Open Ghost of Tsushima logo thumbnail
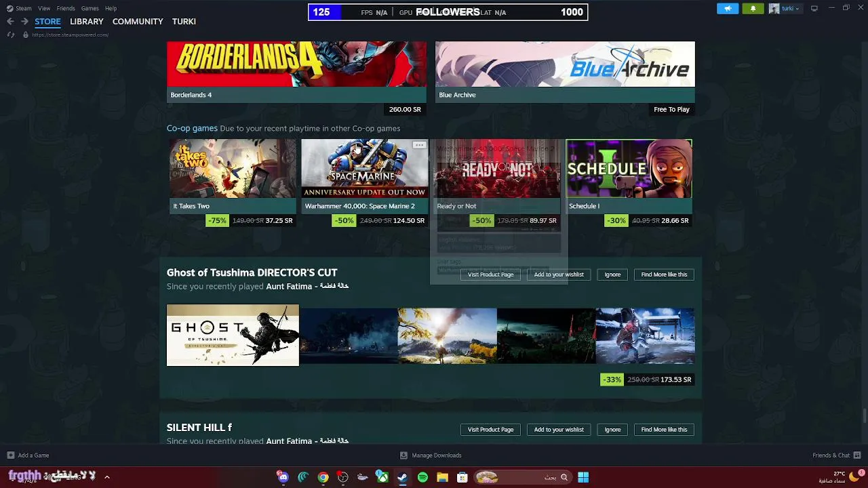The image size is (868, 488). tap(233, 335)
